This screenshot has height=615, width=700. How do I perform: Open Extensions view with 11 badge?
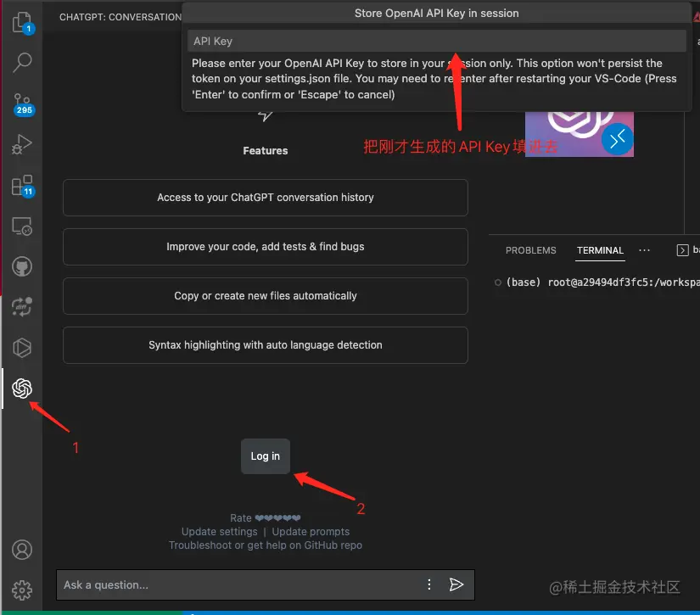click(22, 185)
